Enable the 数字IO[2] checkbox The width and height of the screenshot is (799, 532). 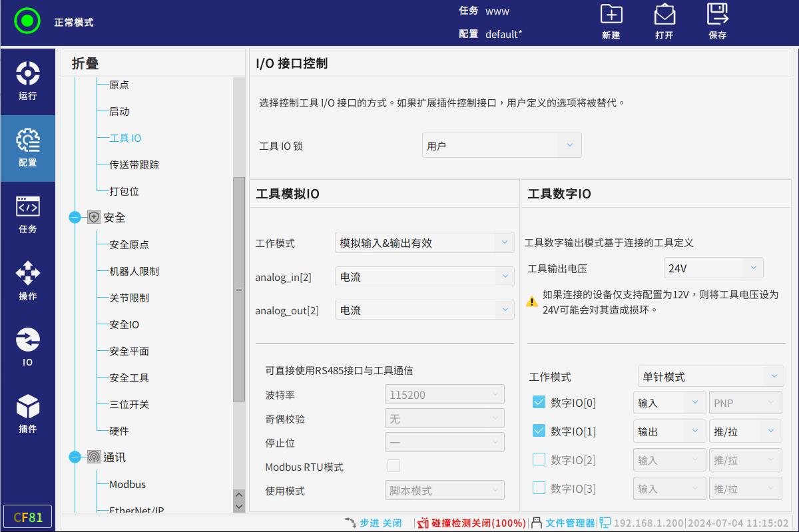point(539,459)
